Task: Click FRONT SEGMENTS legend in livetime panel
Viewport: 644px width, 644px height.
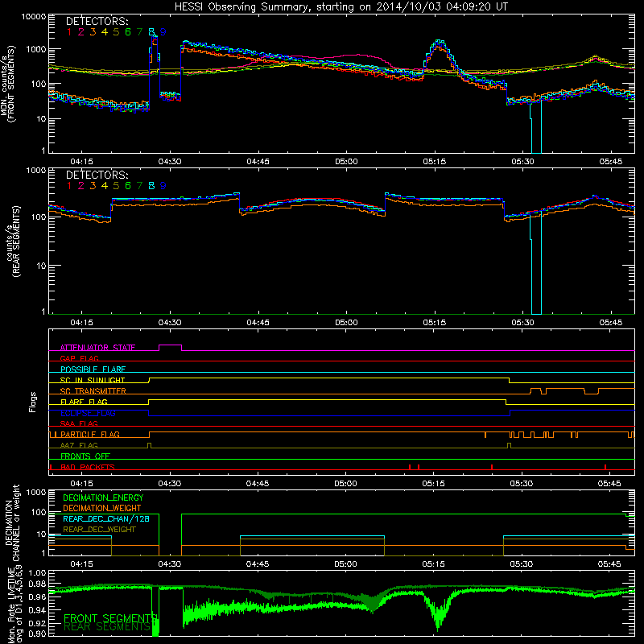Action: (x=110, y=618)
